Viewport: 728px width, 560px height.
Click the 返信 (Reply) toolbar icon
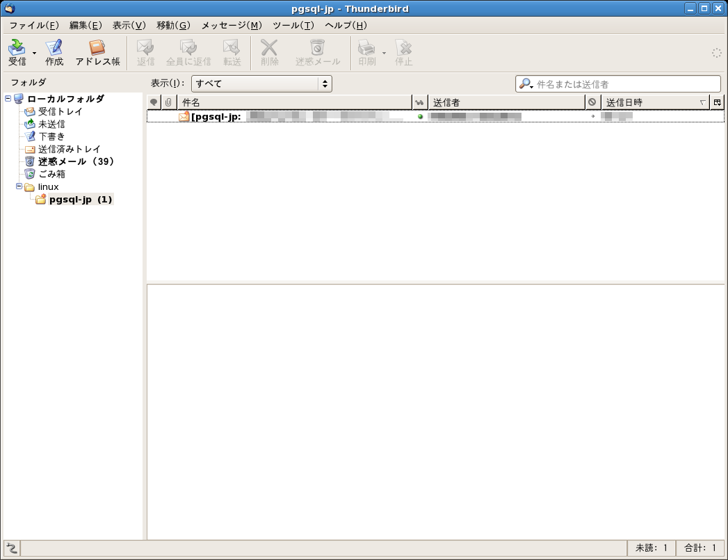coord(145,52)
